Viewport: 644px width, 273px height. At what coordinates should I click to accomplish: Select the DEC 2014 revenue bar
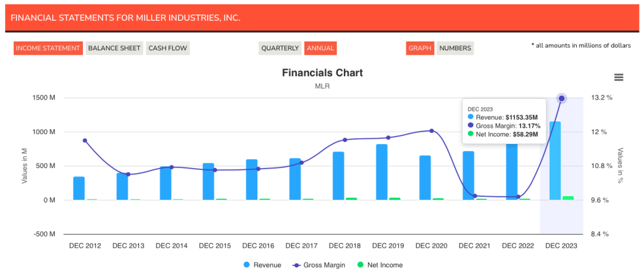[x=165, y=183]
